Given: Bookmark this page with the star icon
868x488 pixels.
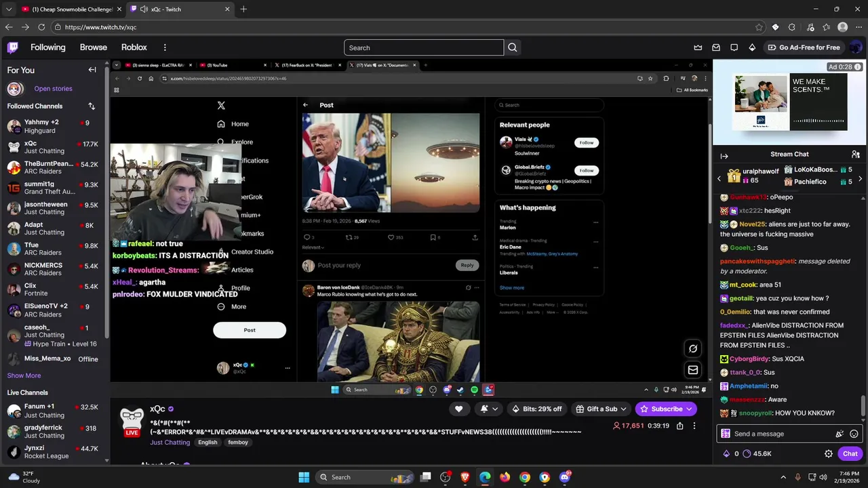Looking at the screenshot, I should pos(759,27).
